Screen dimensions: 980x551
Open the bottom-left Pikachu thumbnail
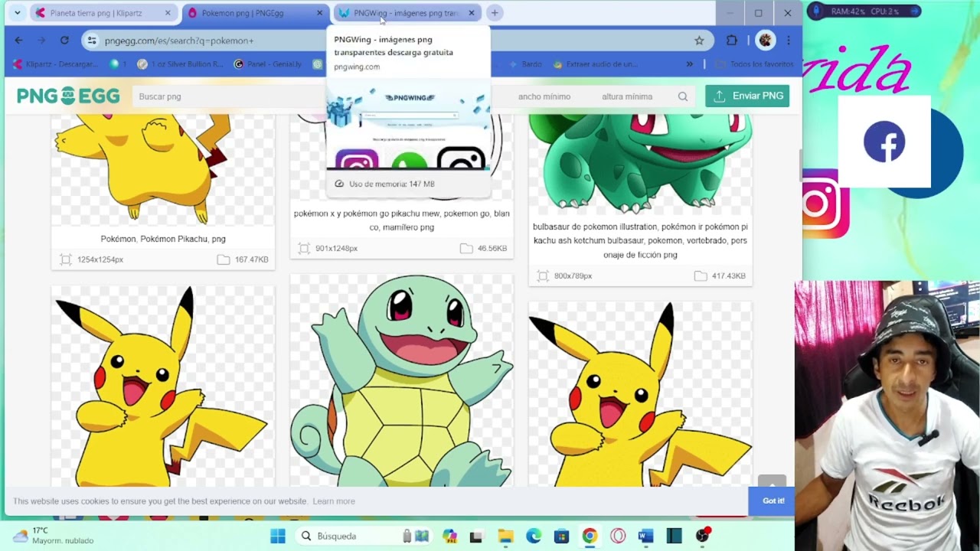pyautogui.click(x=163, y=386)
